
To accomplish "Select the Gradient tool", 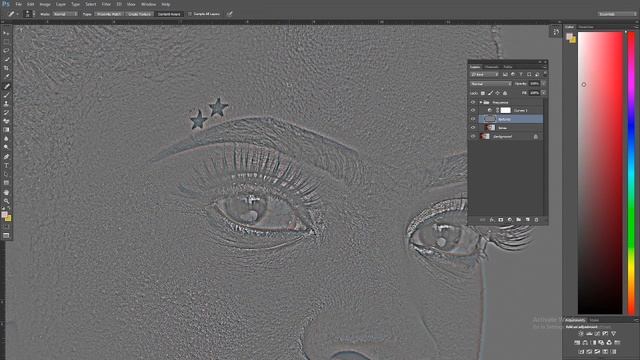I will click(6, 130).
